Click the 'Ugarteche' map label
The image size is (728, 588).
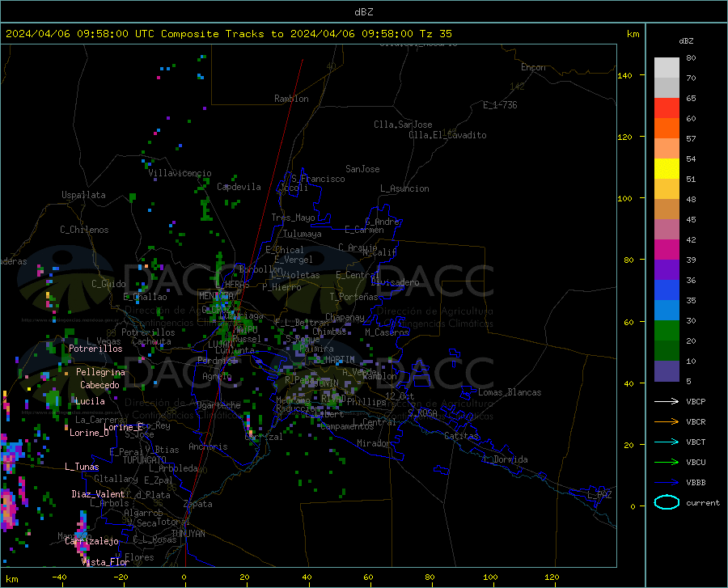[218, 405]
